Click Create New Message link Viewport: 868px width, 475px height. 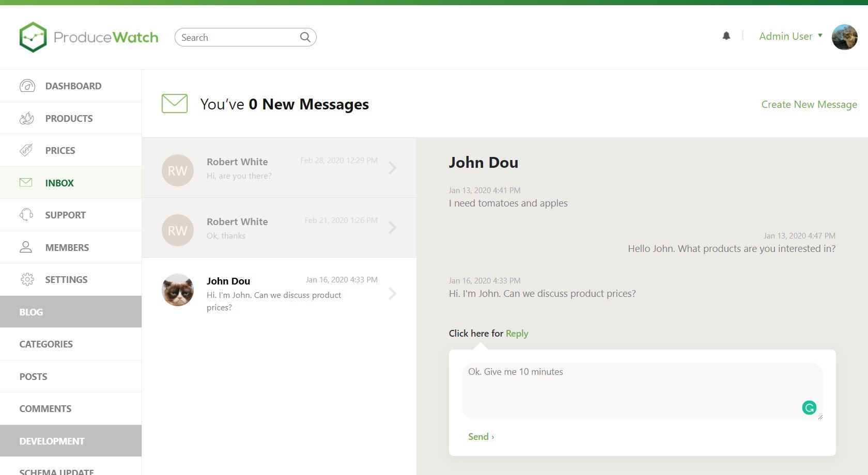coord(809,104)
